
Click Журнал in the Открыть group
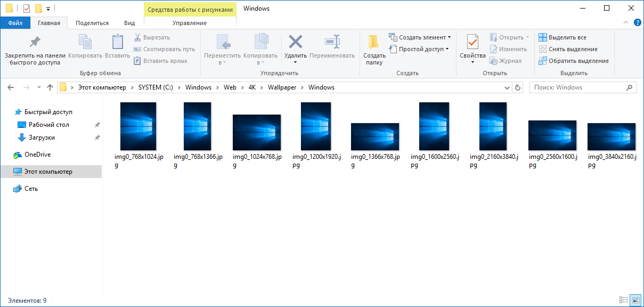tap(506, 61)
